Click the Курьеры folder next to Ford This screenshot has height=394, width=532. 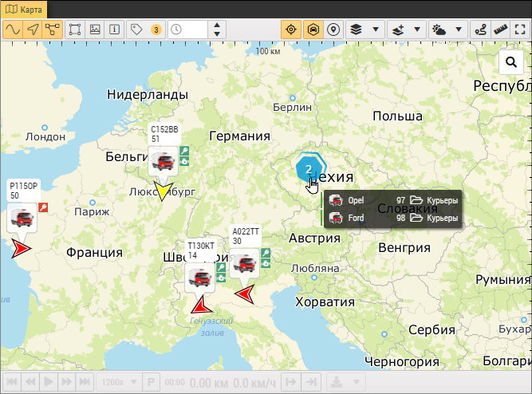(x=434, y=218)
